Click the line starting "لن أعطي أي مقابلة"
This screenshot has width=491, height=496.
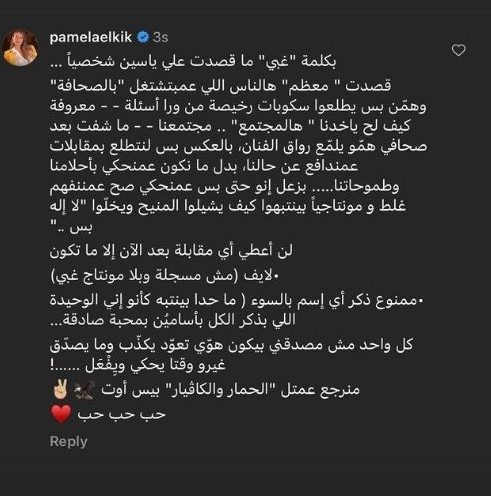tap(171, 251)
